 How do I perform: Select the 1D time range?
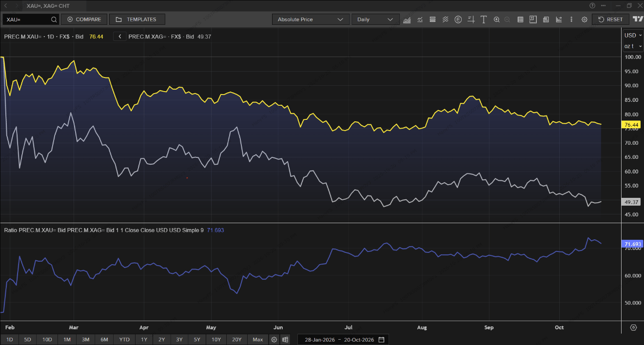[10, 340]
